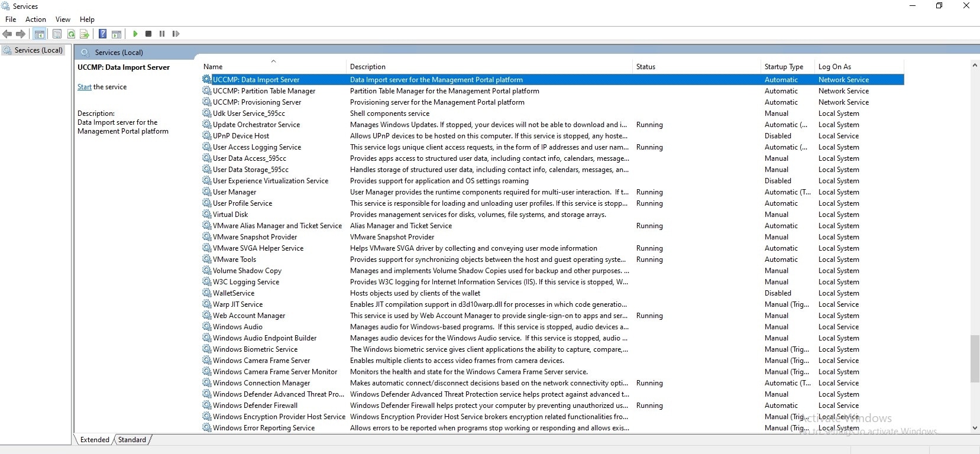Select the User Data Access_595cc service

(250, 158)
